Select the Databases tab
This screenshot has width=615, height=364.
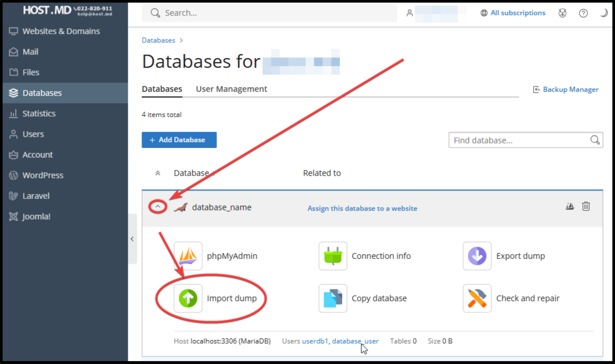pyautogui.click(x=162, y=89)
